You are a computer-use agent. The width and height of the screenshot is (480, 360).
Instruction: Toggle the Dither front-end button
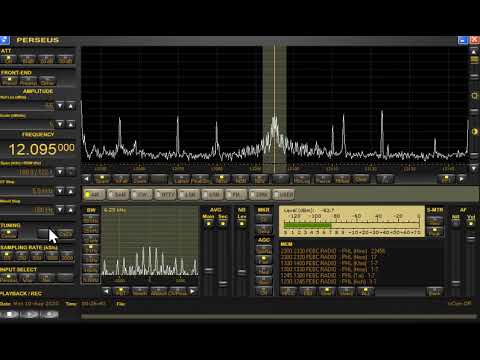[x=48, y=81]
